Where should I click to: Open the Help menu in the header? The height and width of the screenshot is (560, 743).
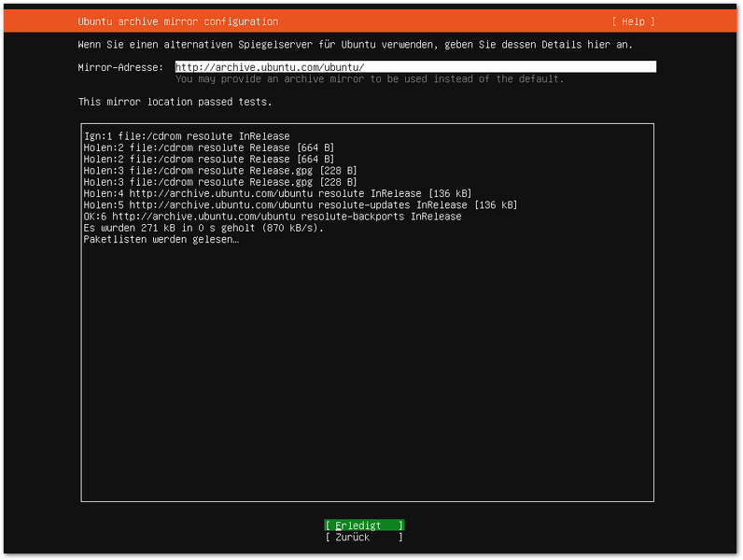pos(633,21)
